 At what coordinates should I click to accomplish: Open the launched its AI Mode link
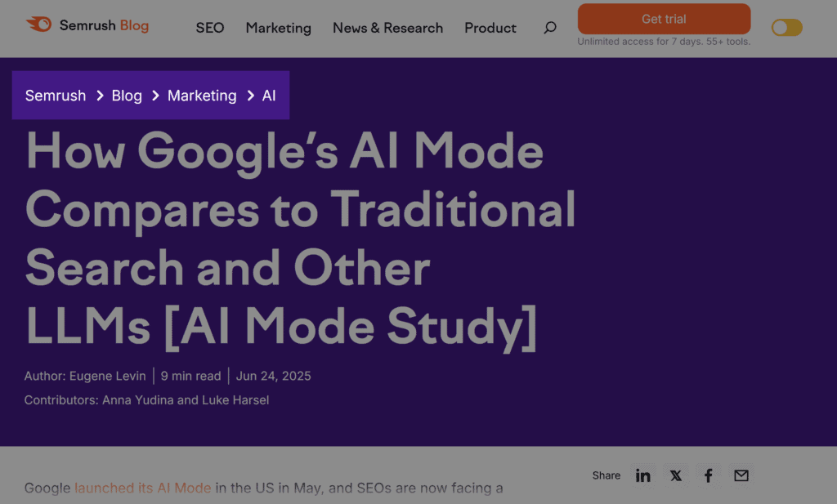(143, 488)
